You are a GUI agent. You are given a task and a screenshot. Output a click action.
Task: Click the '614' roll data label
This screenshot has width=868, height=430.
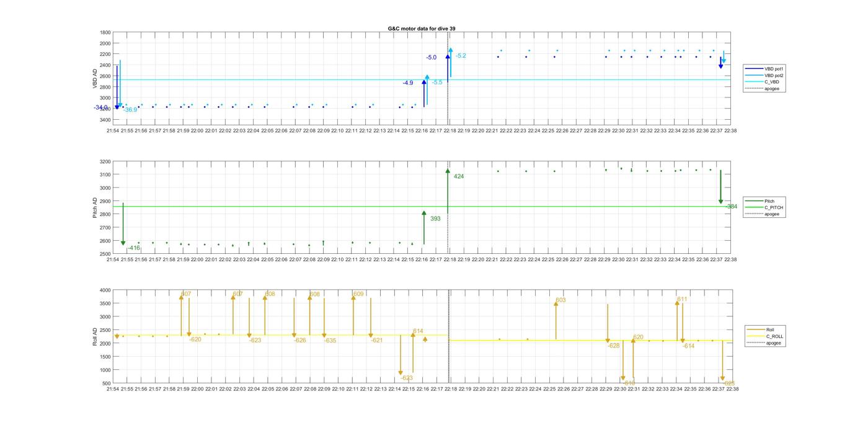pos(418,331)
